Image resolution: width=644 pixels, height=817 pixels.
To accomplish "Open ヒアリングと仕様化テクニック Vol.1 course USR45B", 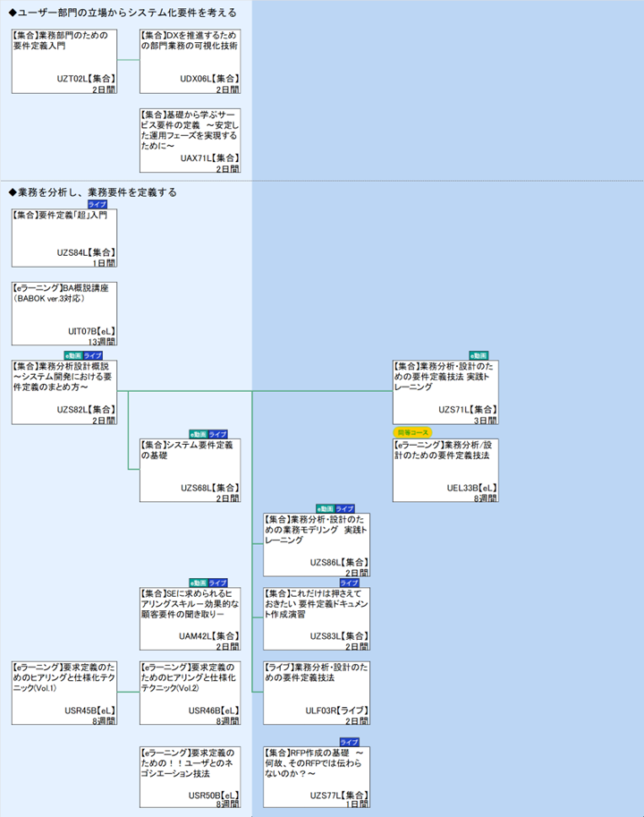I will (64, 693).
